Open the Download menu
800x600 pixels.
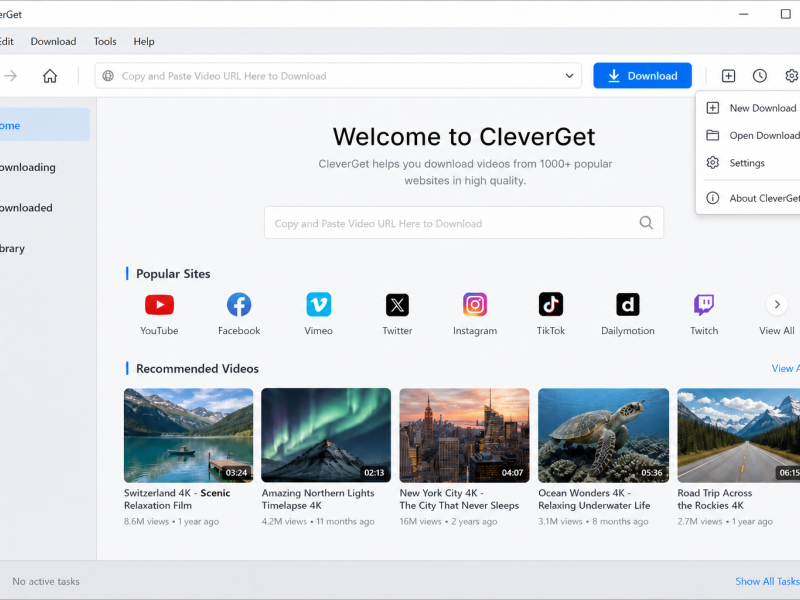click(53, 41)
